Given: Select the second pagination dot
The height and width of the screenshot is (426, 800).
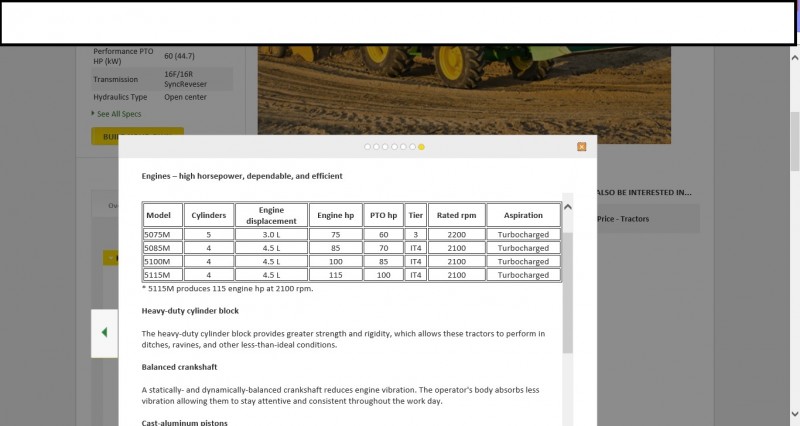Looking at the screenshot, I should 377,147.
